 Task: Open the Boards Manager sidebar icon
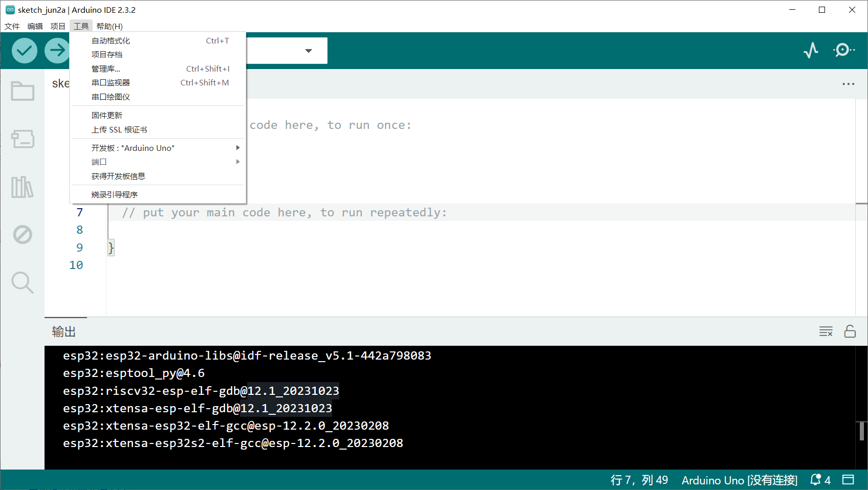[x=23, y=139]
